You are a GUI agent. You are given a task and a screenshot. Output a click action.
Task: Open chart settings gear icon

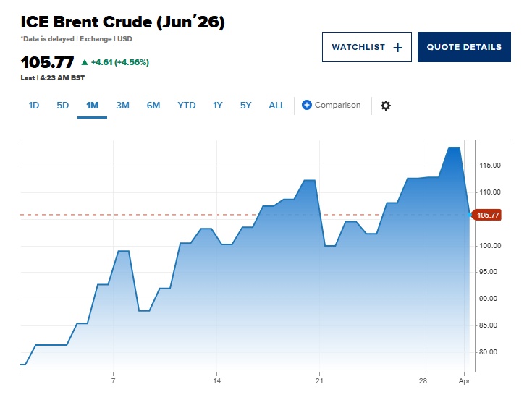coord(386,106)
